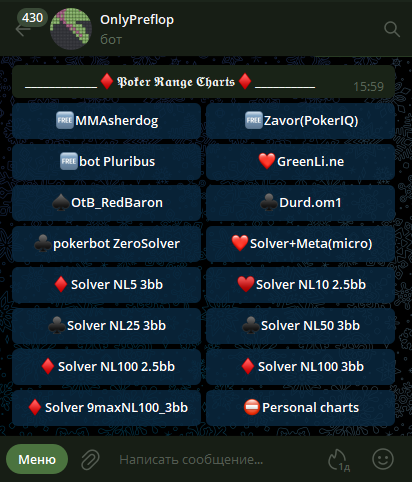Open the Personal charts button
The width and height of the screenshot is (412, 482).
click(x=300, y=408)
